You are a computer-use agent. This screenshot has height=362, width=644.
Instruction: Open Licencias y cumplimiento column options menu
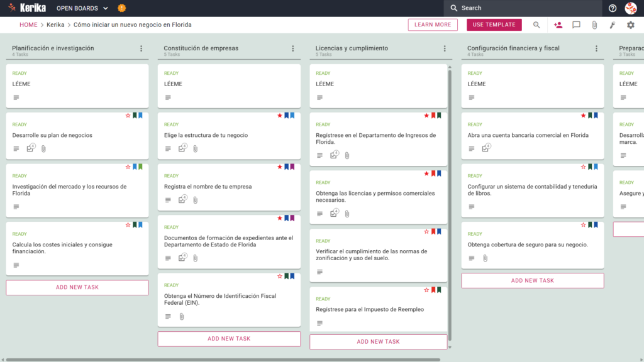[445, 48]
